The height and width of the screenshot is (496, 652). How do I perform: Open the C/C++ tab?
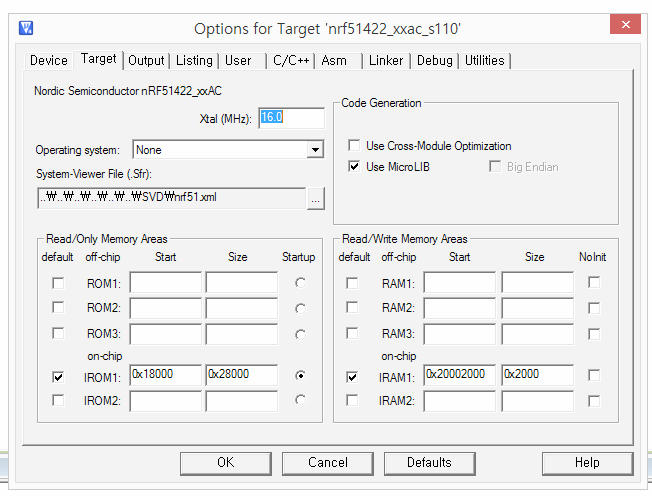(291, 61)
